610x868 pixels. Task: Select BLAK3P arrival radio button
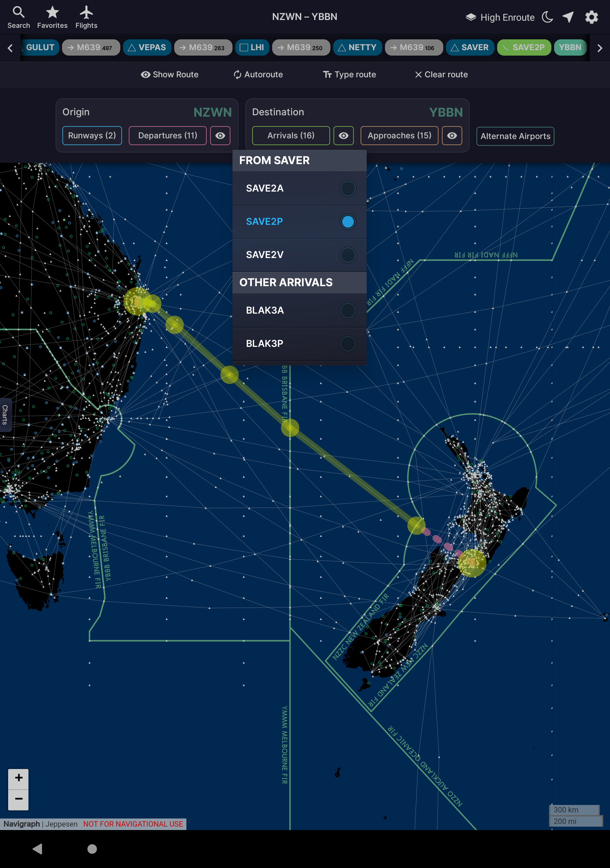point(348,344)
